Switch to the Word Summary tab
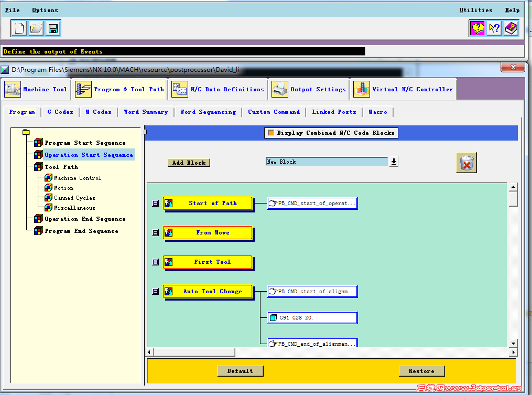 pyautogui.click(x=146, y=112)
